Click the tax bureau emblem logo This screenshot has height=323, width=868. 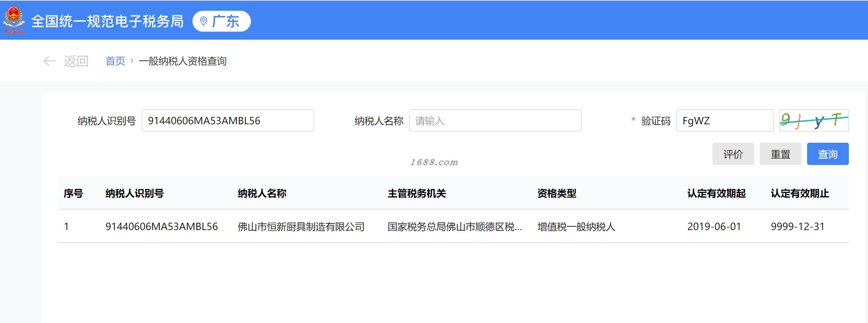point(14,21)
